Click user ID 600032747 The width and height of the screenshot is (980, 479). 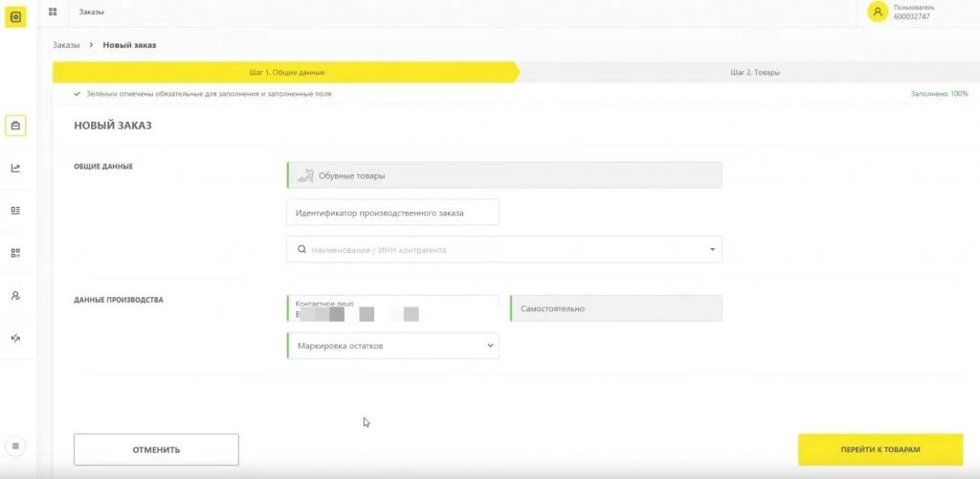911,17
